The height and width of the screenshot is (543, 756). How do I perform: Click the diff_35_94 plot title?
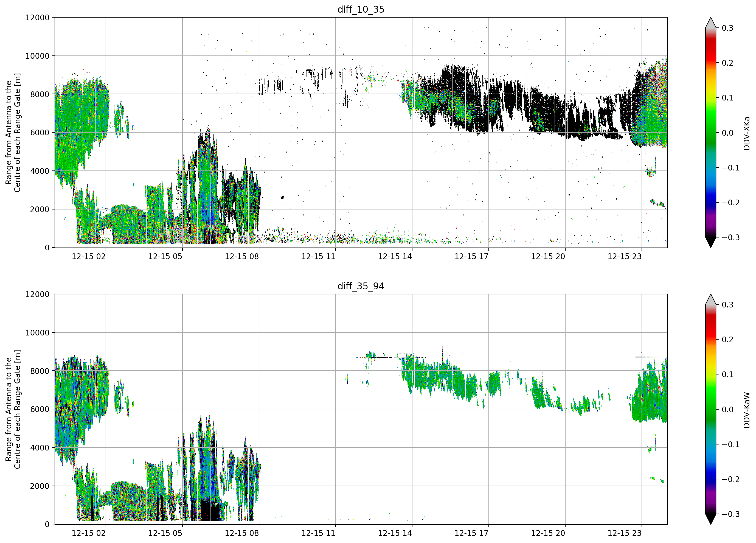[x=361, y=286]
